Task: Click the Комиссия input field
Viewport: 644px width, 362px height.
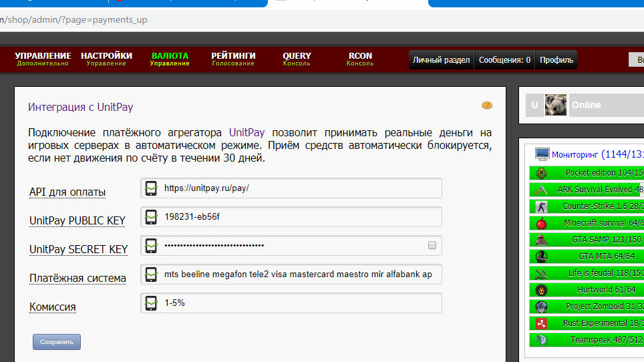Action: point(291,303)
